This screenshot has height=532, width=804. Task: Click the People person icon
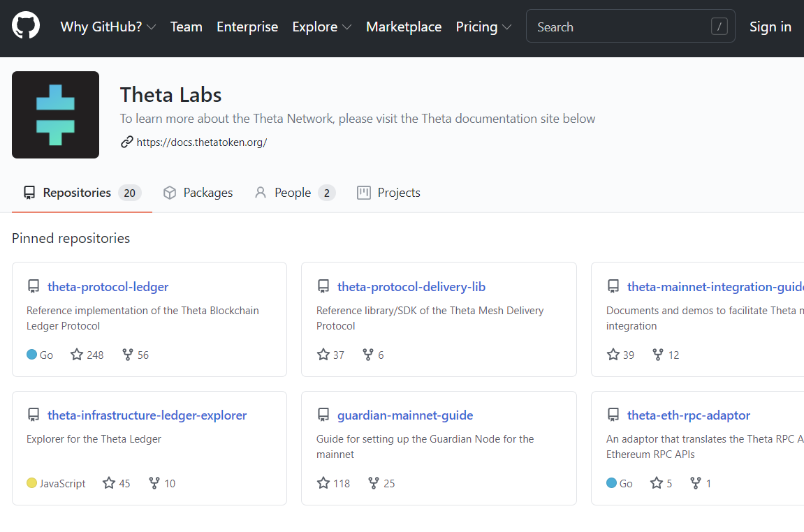[261, 193]
